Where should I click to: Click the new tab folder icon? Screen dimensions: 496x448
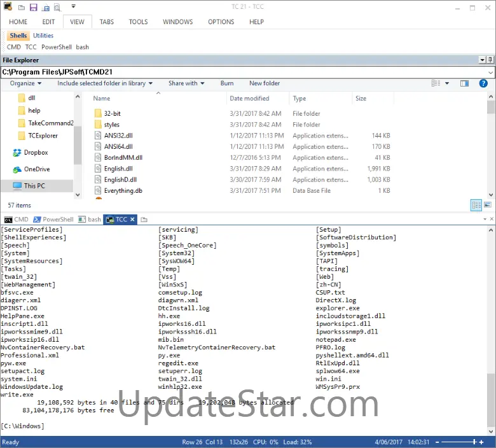coord(144,220)
